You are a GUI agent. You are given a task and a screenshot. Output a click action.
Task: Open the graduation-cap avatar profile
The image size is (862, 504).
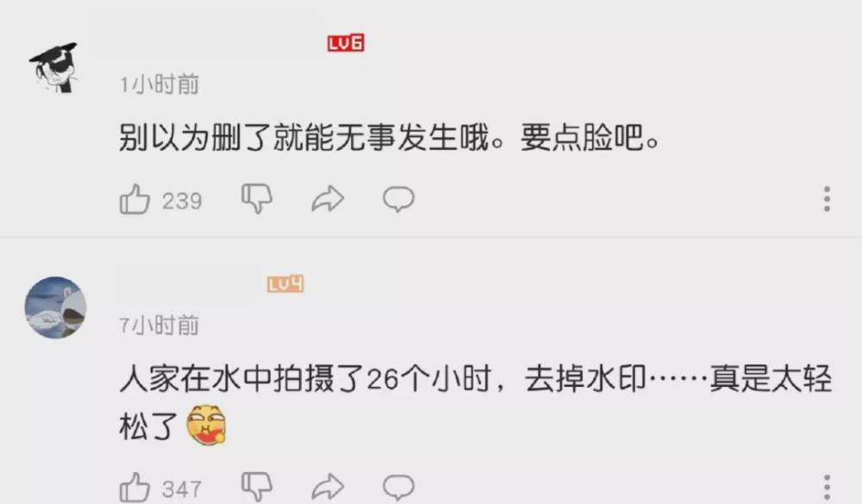pos(54,67)
